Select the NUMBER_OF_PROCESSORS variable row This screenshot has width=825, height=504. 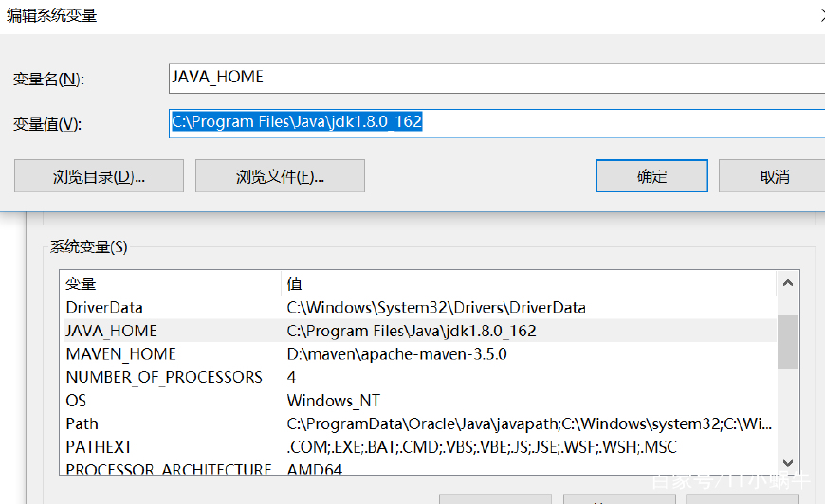[x=420, y=377]
